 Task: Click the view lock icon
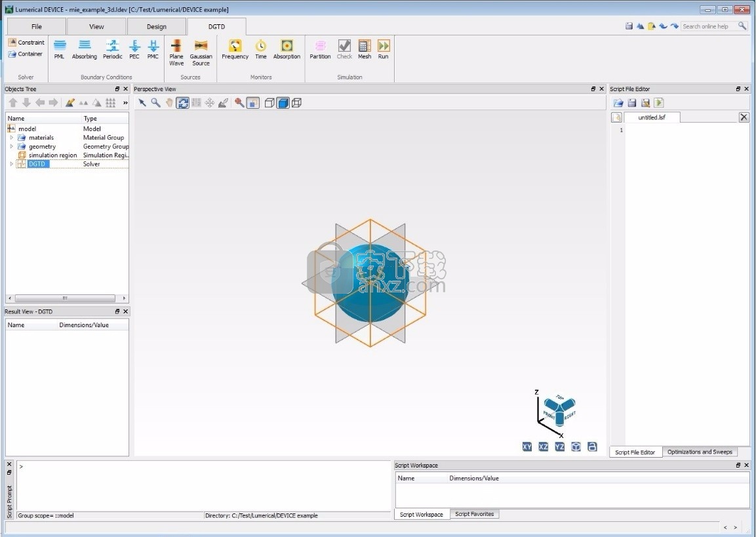click(593, 447)
